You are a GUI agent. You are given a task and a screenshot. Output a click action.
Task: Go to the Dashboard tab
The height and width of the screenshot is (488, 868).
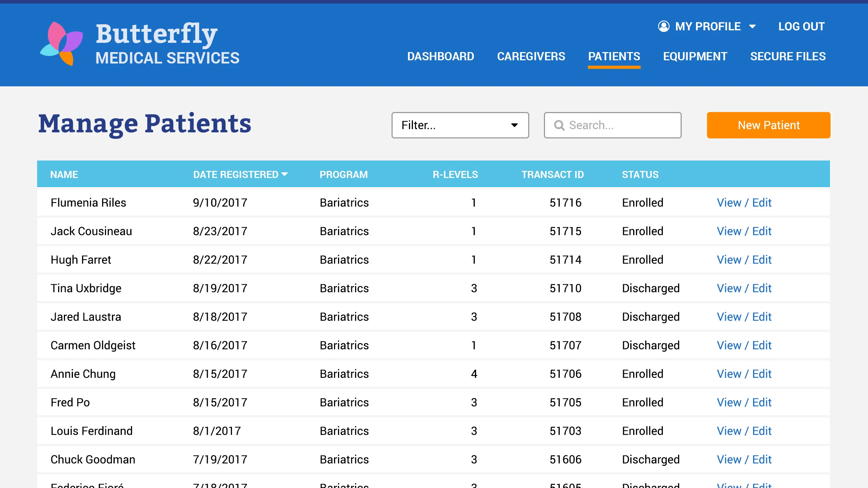tap(440, 56)
